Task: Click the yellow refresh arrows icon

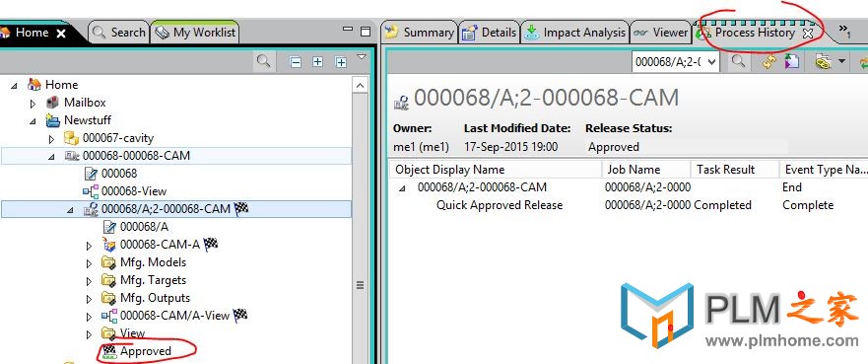Action: pos(768,61)
